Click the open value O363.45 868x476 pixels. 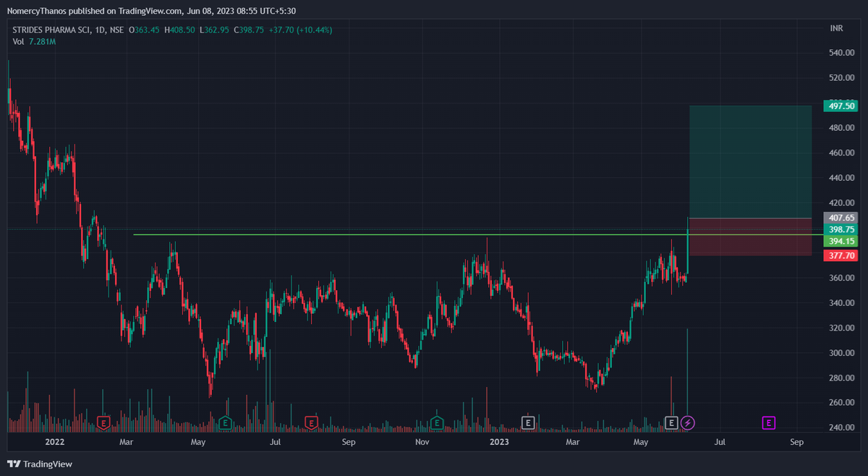(145, 30)
